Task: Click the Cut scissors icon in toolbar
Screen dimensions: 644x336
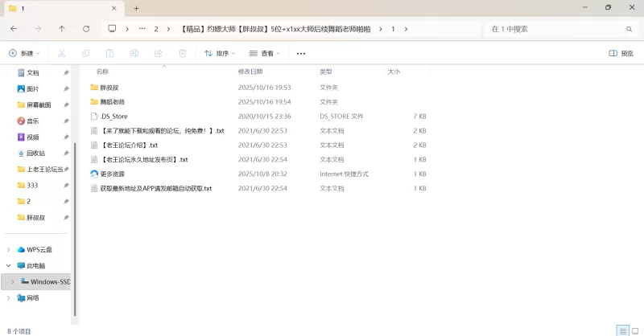Action: click(x=61, y=54)
